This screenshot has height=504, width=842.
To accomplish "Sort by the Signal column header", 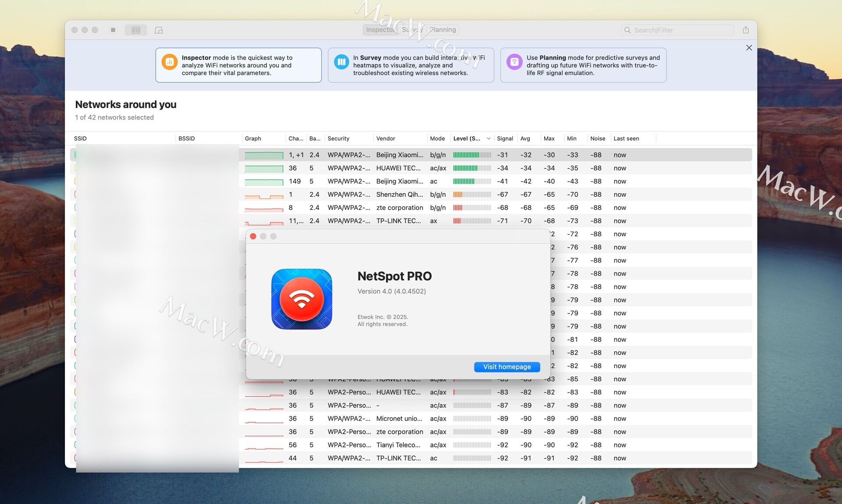I will coord(505,138).
